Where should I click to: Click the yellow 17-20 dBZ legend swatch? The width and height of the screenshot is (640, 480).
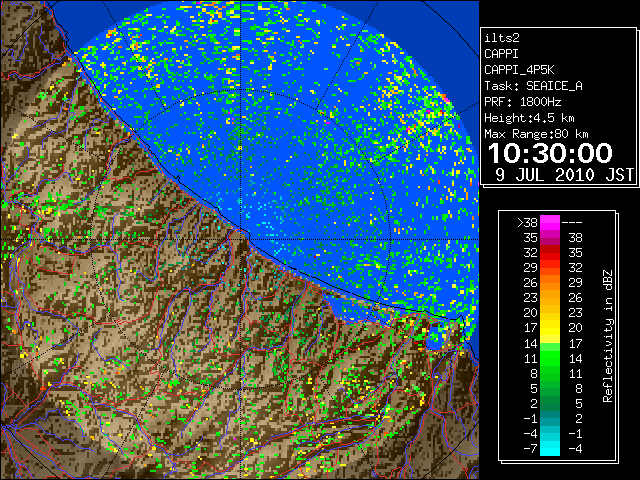pyautogui.click(x=550, y=328)
